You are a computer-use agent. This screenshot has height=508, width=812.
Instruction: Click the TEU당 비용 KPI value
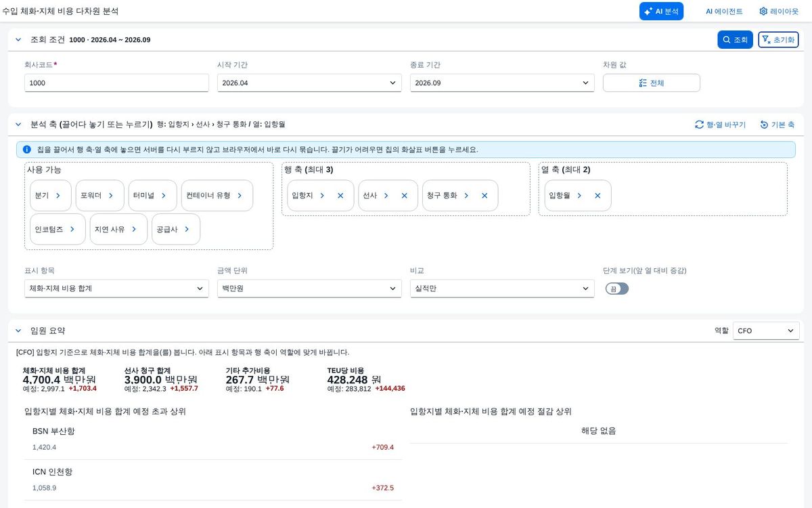coord(355,379)
